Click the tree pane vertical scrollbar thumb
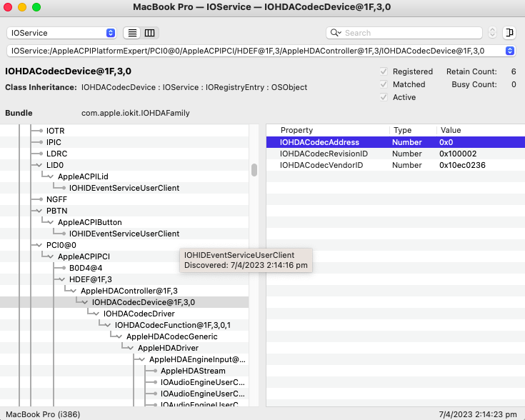The width and height of the screenshot is (525, 420). (x=254, y=170)
